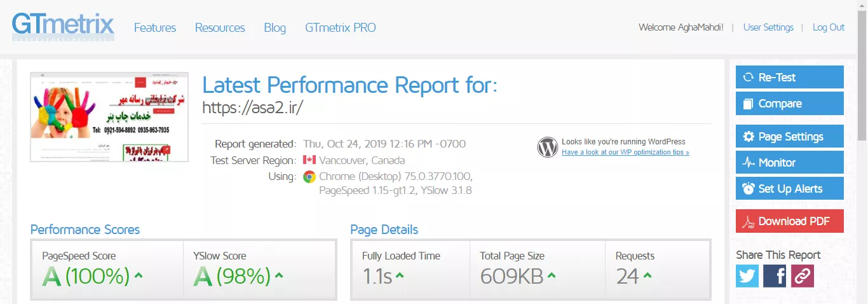Viewport: 868px width, 304px height.
Task: Open GTmetrix PRO page
Action: click(341, 27)
